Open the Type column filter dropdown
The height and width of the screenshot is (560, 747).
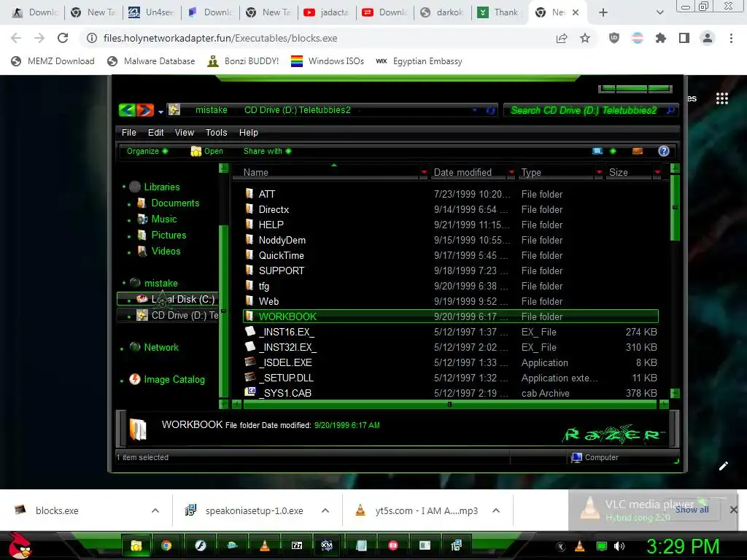[x=599, y=172]
